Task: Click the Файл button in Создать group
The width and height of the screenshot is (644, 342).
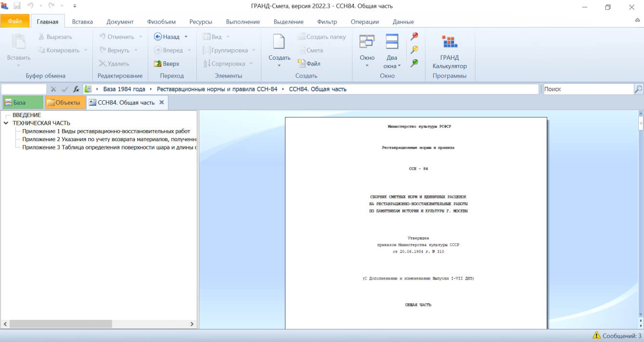Action: point(309,64)
